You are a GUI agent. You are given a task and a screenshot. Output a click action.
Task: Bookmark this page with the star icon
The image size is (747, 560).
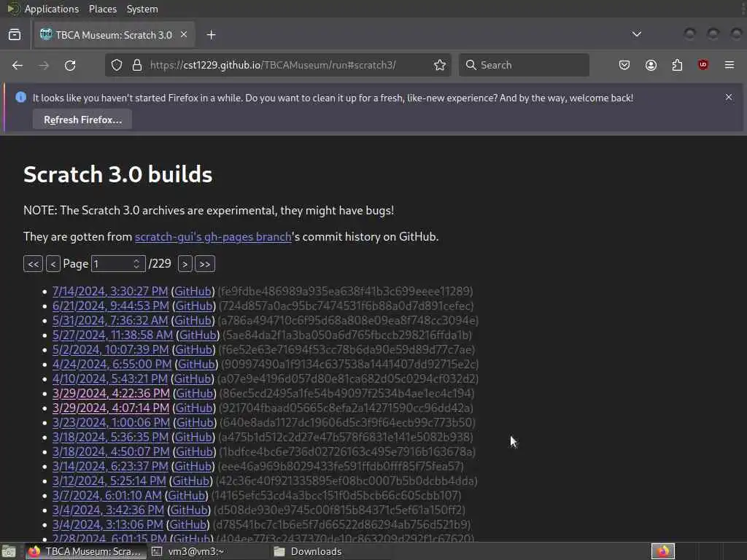click(440, 65)
